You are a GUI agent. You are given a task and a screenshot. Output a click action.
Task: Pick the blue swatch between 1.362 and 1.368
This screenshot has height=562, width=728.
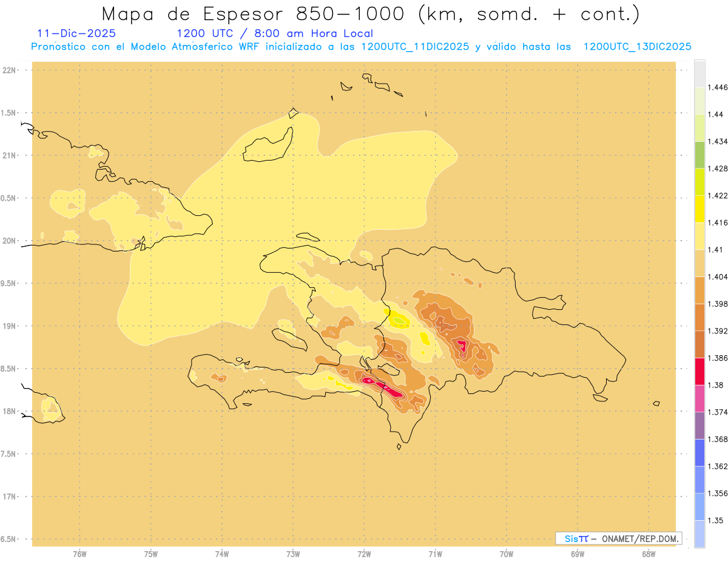pyautogui.click(x=699, y=453)
